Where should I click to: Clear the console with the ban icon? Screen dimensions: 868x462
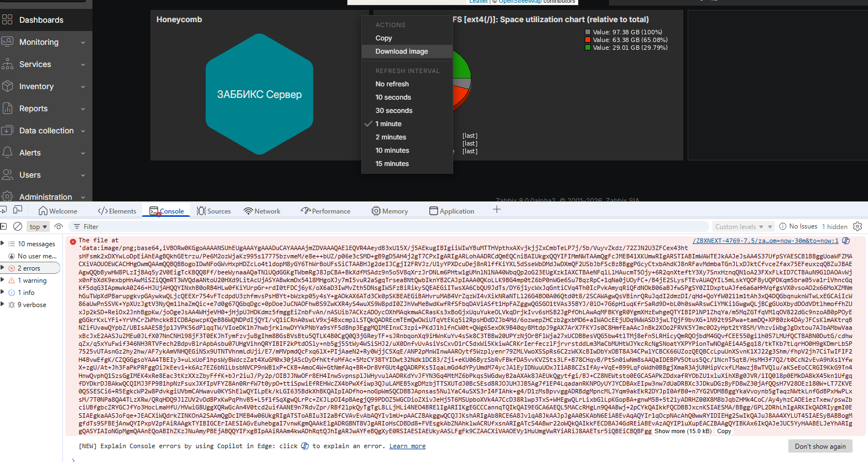pos(18,226)
